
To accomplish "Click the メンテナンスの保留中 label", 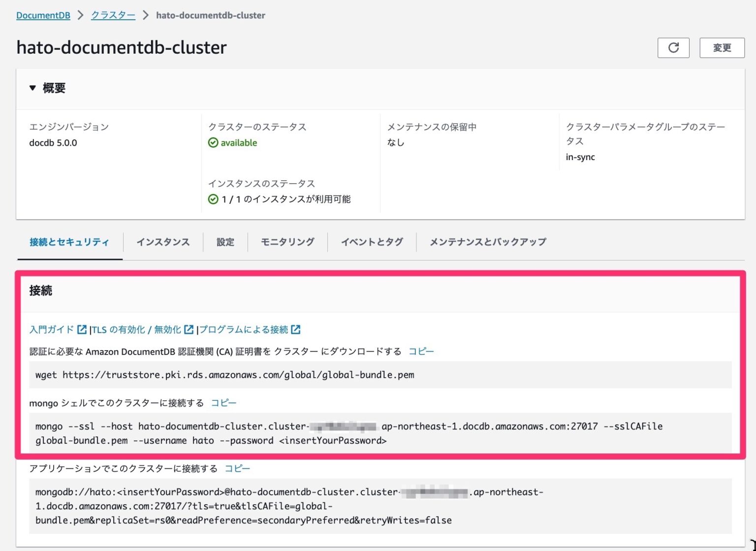I will click(x=432, y=127).
